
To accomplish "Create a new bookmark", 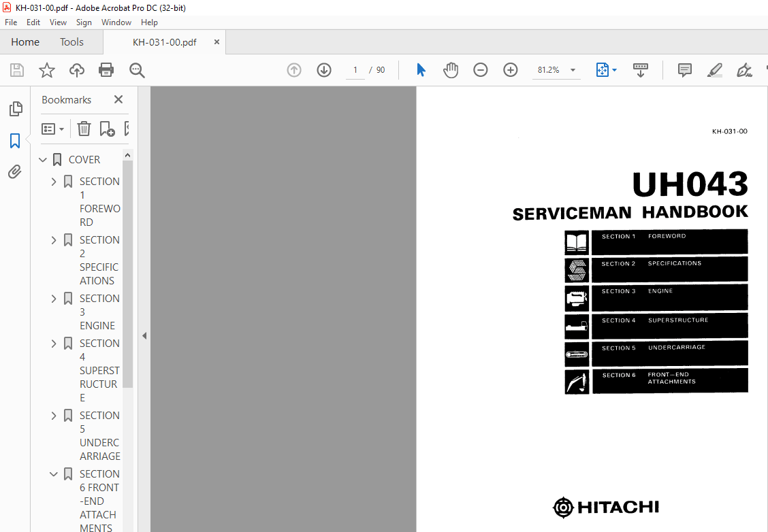I will [x=106, y=129].
